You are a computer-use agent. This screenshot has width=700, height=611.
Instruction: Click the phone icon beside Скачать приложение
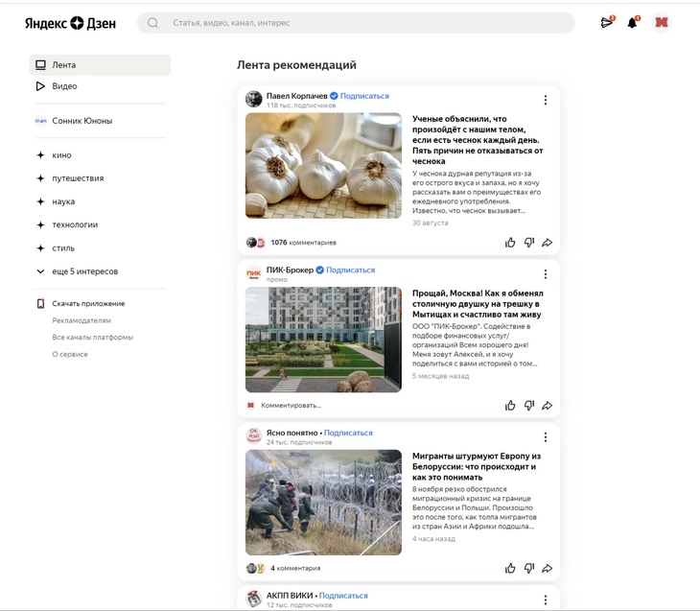[40, 304]
